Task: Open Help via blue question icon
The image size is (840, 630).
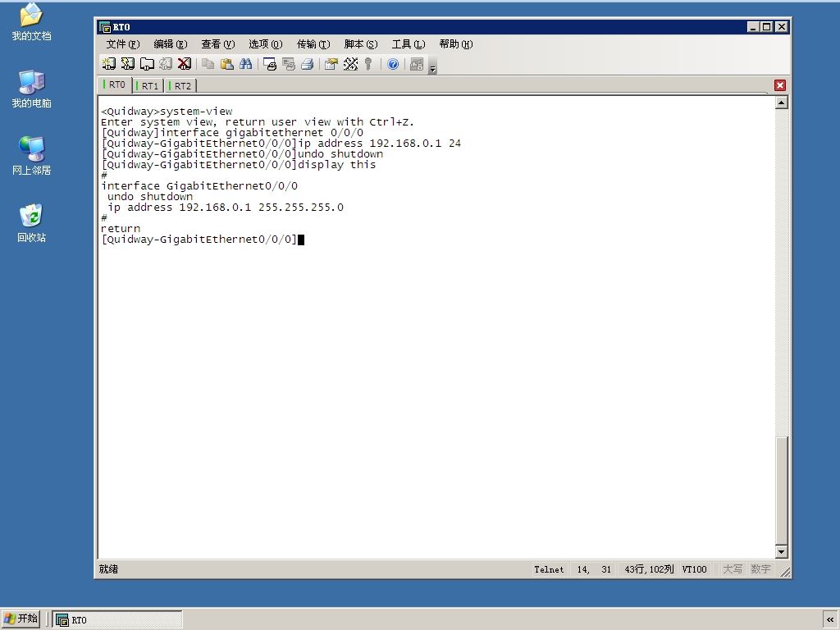Action: pyautogui.click(x=393, y=64)
